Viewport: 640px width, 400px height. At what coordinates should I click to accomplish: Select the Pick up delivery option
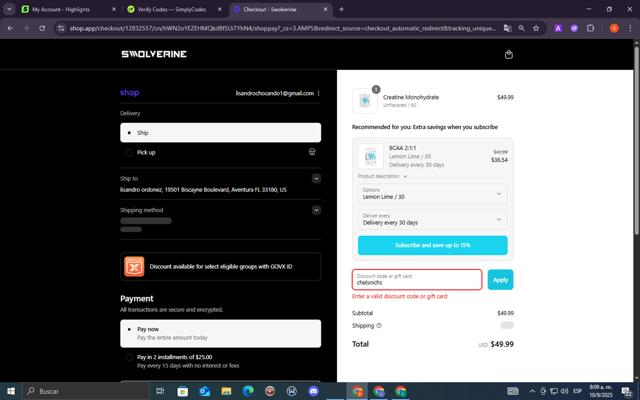click(x=220, y=152)
